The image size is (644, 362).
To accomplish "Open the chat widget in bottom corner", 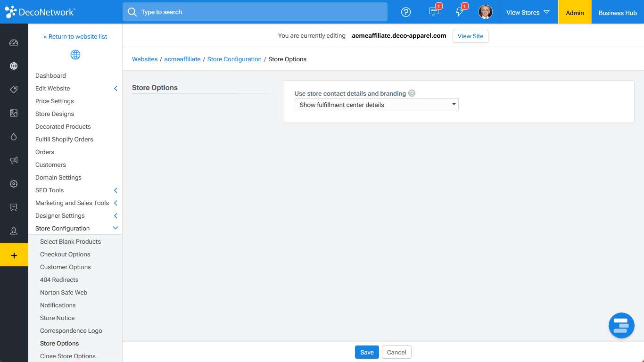I will point(621,325).
